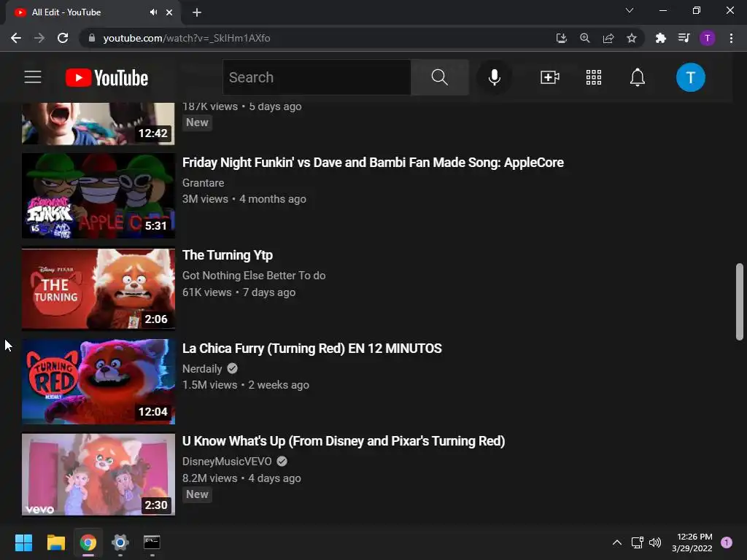Click the install app icon in address bar
This screenshot has width=747, height=560.
click(562, 38)
